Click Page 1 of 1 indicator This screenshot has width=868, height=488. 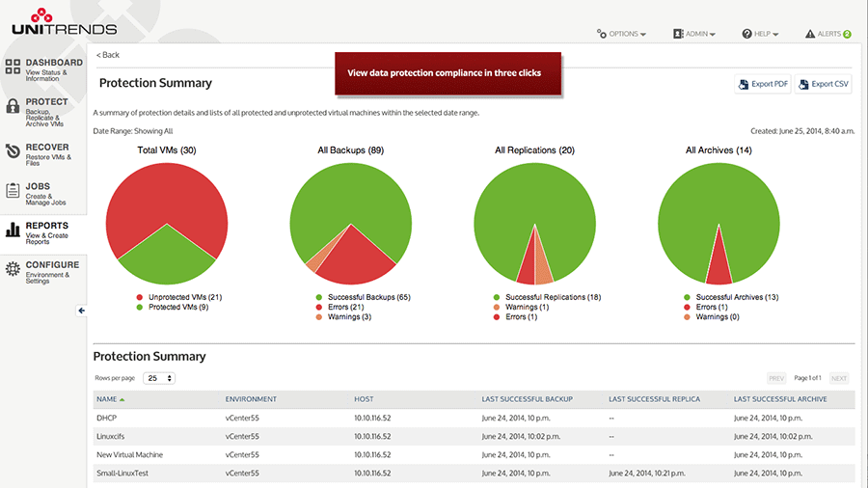tap(807, 378)
